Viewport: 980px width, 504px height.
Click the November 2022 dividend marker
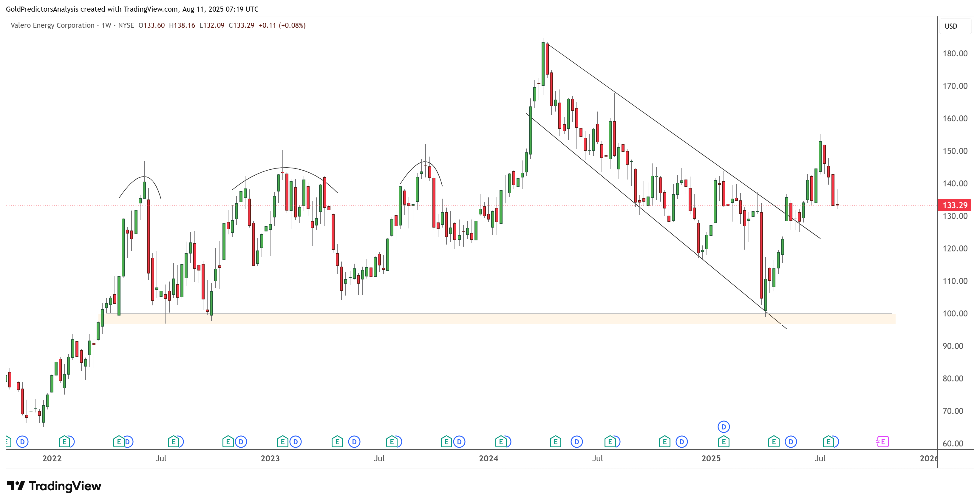coord(241,442)
